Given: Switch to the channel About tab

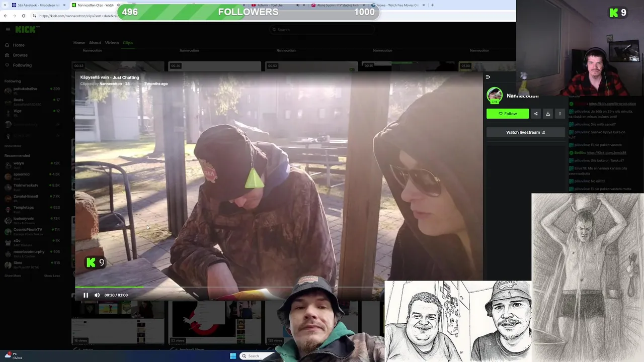Looking at the screenshot, I should click(x=95, y=43).
